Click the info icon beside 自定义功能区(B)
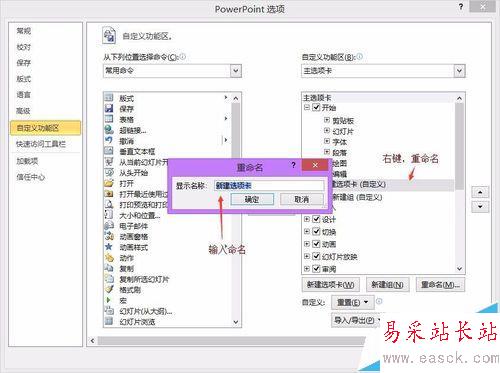This screenshot has width=500, height=373. pos(359,57)
